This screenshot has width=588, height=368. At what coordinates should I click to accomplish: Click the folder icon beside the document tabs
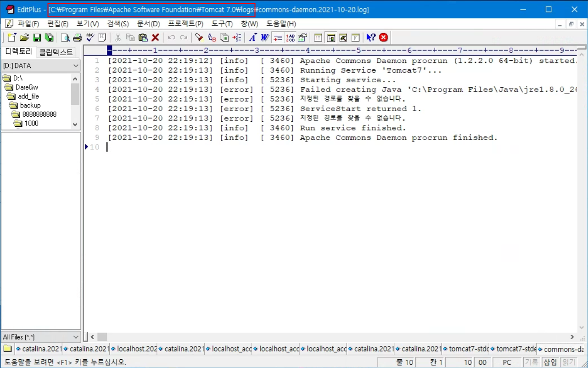7,349
